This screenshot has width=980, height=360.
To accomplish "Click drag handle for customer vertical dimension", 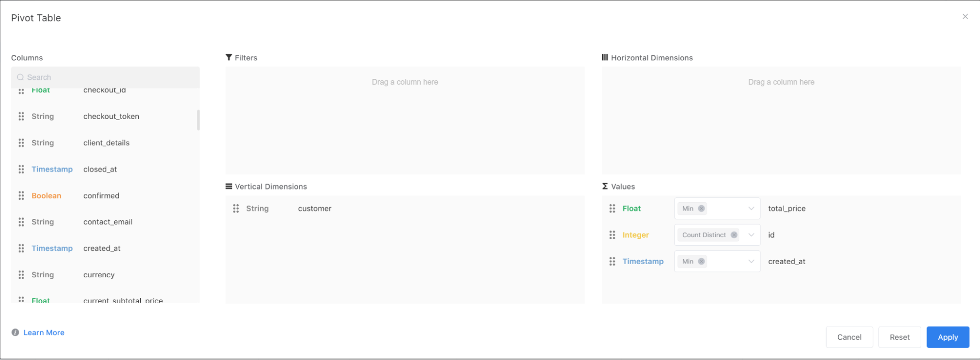I will pos(236,209).
